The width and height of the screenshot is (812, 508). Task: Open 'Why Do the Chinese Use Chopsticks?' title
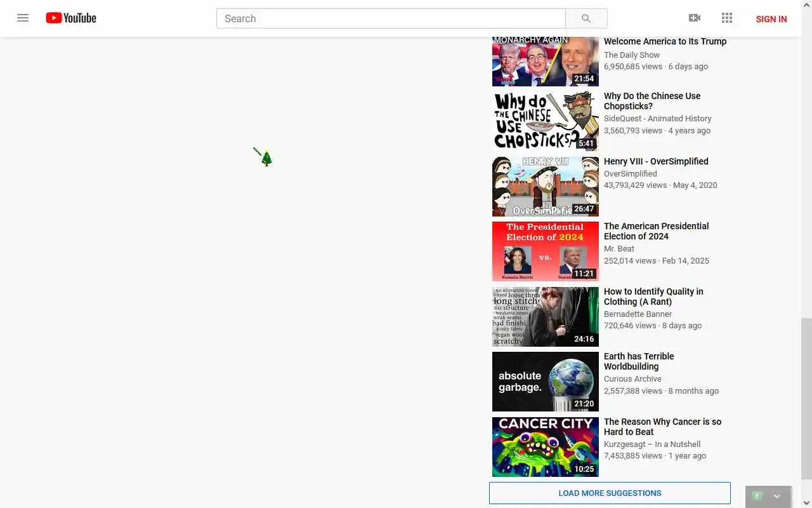point(652,101)
